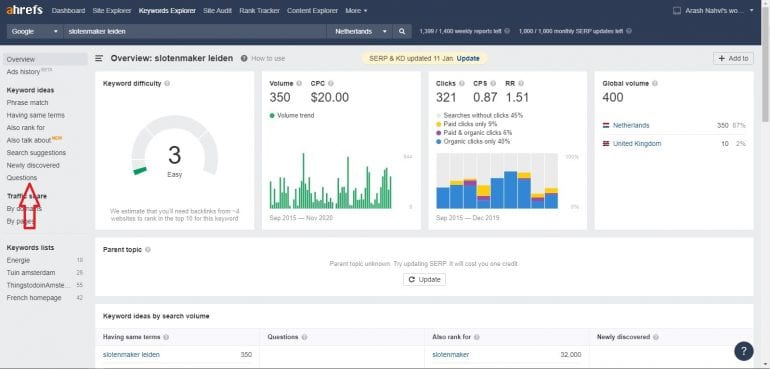The height and width of the screenshot is (369, 770).
Task: Click the RR info icon
Action: [521, 84]
